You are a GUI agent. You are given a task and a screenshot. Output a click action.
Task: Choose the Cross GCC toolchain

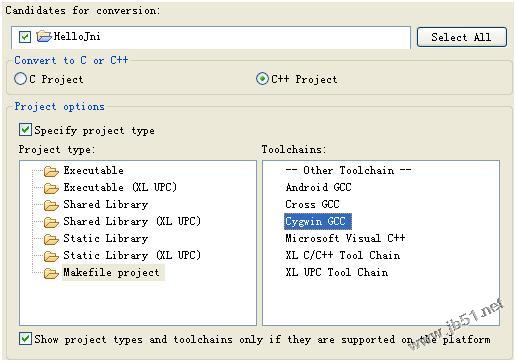point(312,204)
